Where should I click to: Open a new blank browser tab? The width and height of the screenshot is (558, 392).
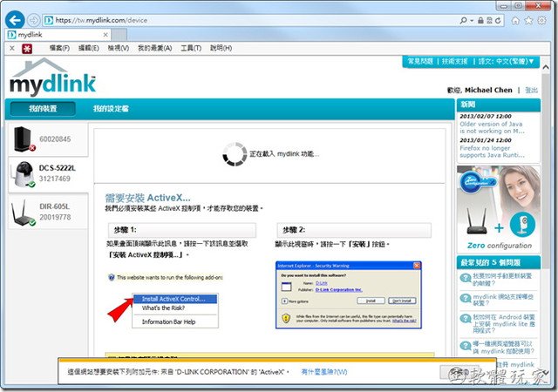point(119,35)
